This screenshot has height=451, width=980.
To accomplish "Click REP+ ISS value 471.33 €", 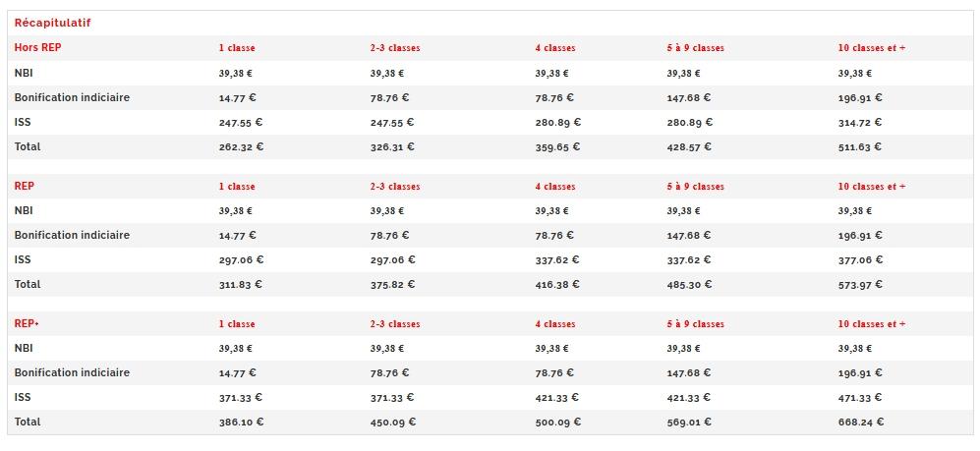I will 859,397.
